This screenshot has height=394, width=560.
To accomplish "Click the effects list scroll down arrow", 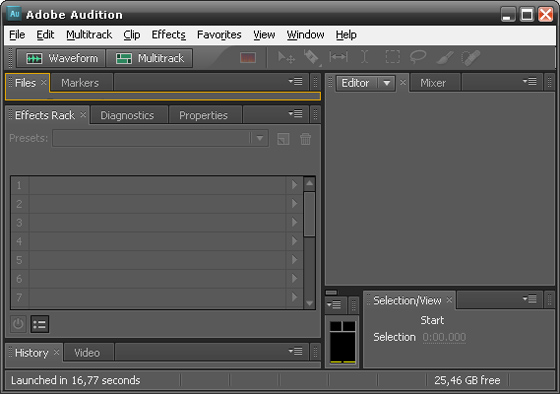I will click(309, 303).
